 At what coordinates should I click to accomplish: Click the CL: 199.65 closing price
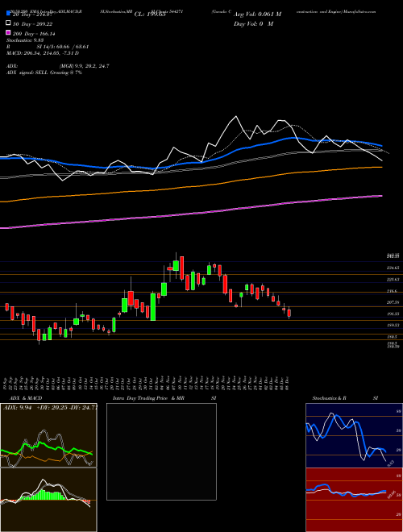pyautogui.click(x=150, y=15)
